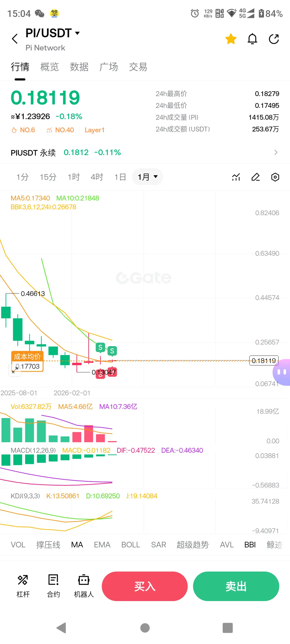
Task: Expand the perpetual row chevron arrow
Action: pos(276,152)
